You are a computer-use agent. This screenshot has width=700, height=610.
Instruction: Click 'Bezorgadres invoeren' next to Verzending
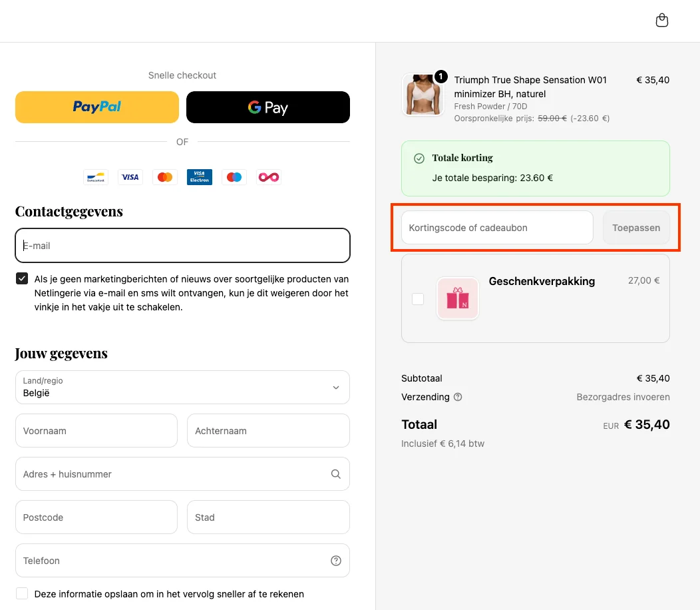(x=623, y=397)
